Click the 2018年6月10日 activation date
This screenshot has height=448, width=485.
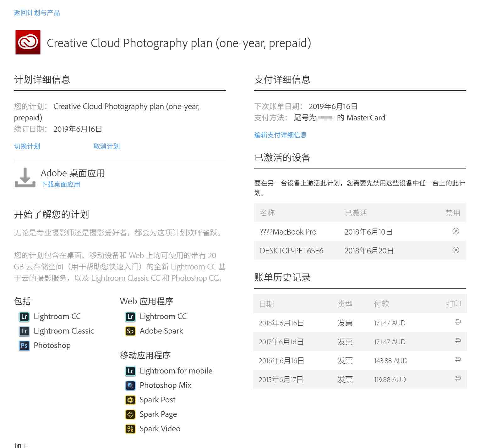(x=368, y=232)
